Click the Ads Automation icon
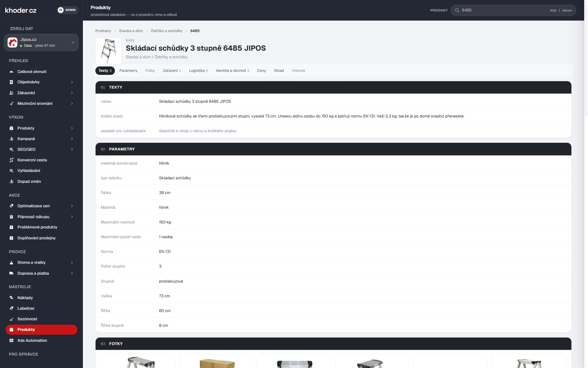Image resolution: width=588 pixels, height=368 pixels. click(x=11, y=340)
